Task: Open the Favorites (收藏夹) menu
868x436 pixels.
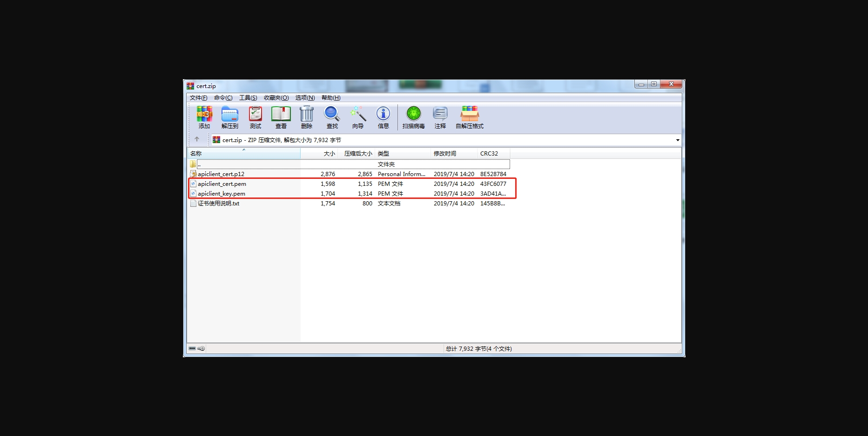Action: pos(276,98)
